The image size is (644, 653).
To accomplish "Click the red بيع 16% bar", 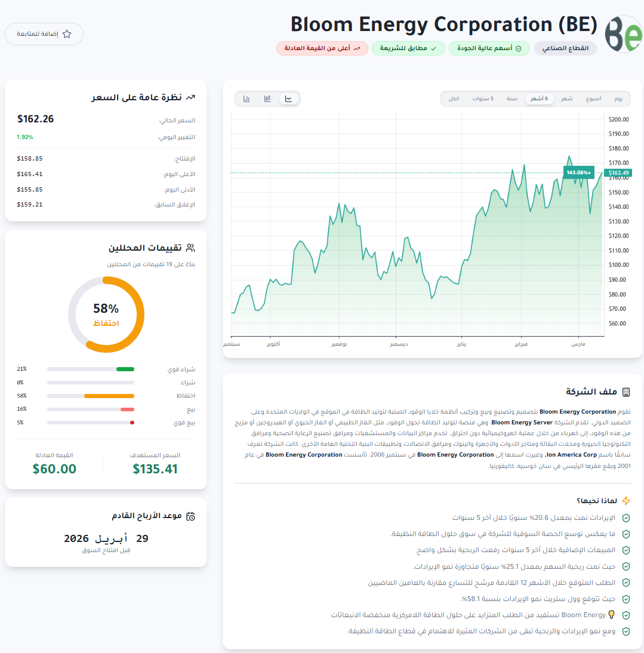I will point(127,409).
